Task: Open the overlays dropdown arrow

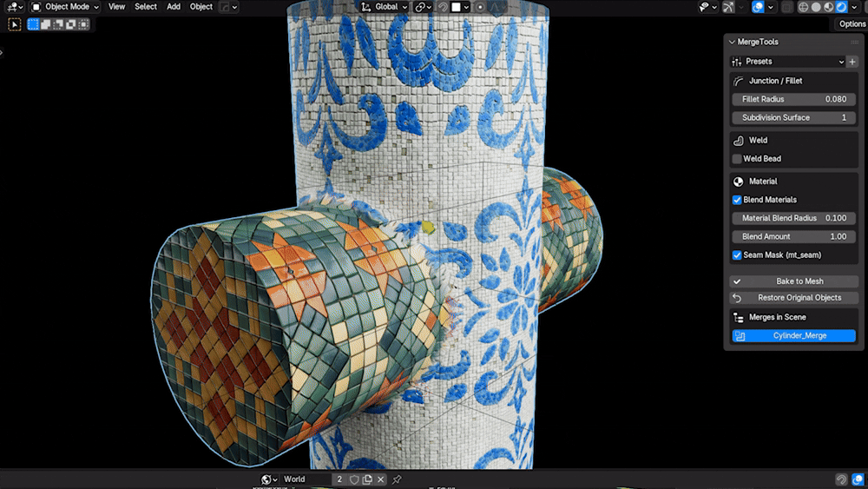Action: click(x=770, y=7)
